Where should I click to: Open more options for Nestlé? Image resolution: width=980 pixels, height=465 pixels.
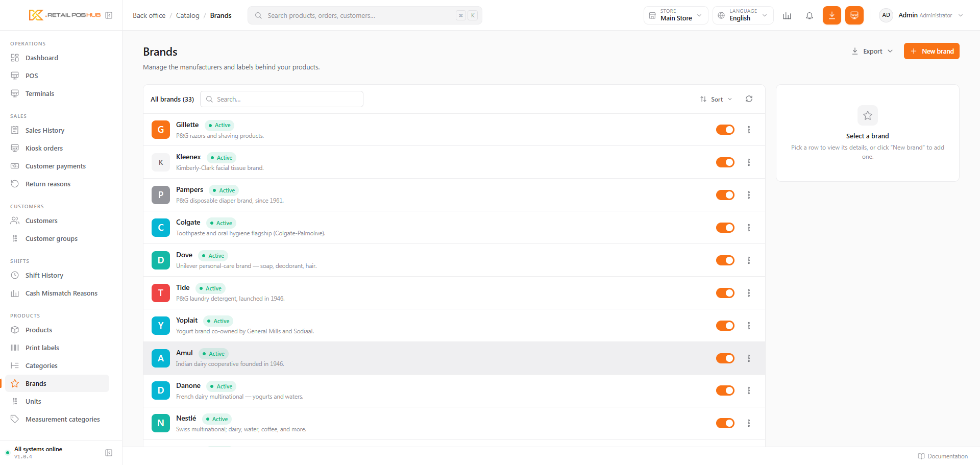point(749,423)
